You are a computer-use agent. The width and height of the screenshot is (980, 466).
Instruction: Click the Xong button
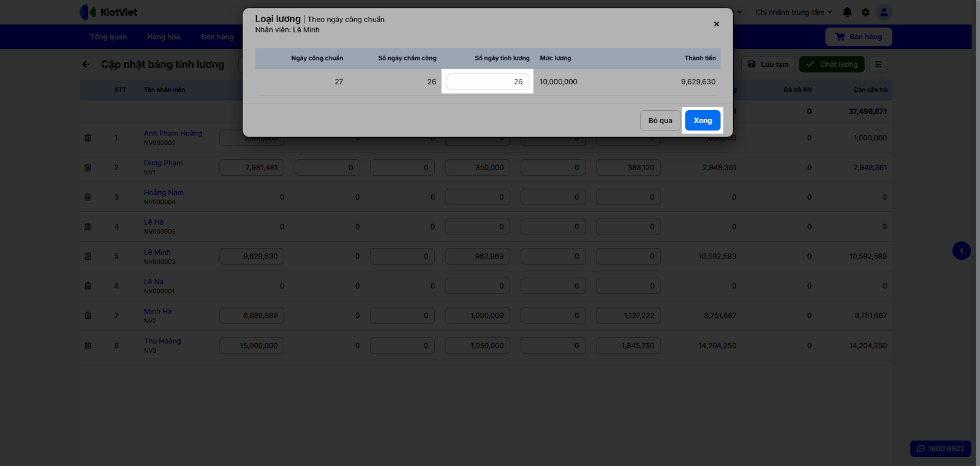click(x=703, y=121)
